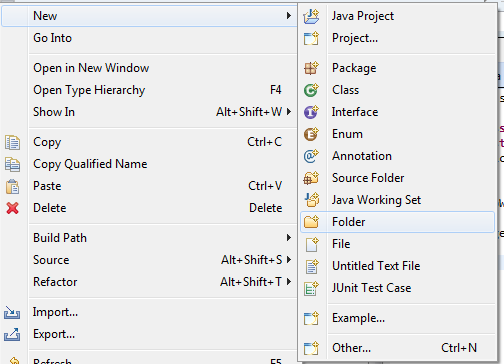Click the Paste clipboard icon
504x364 pixels.
click(12, 186)
